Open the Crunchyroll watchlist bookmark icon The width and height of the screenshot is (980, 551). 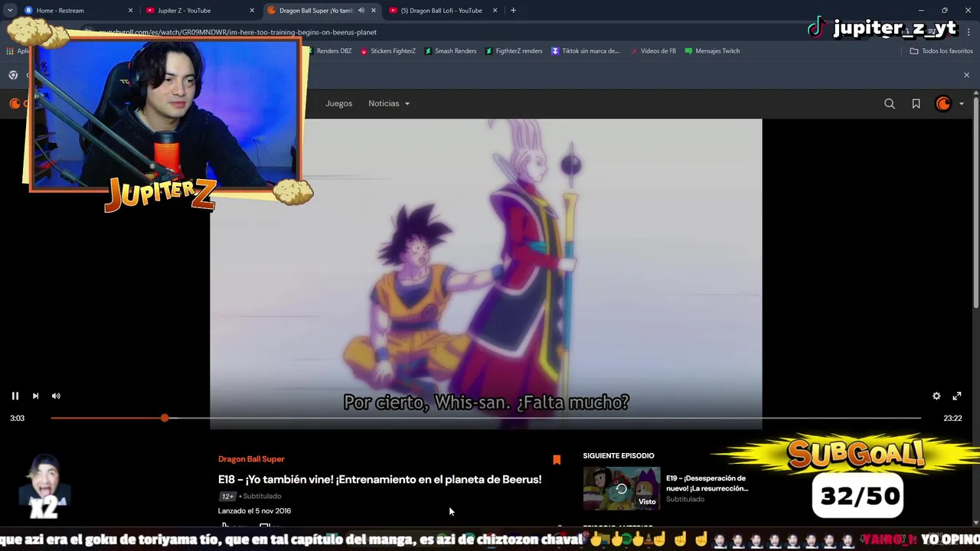[916, 103]
